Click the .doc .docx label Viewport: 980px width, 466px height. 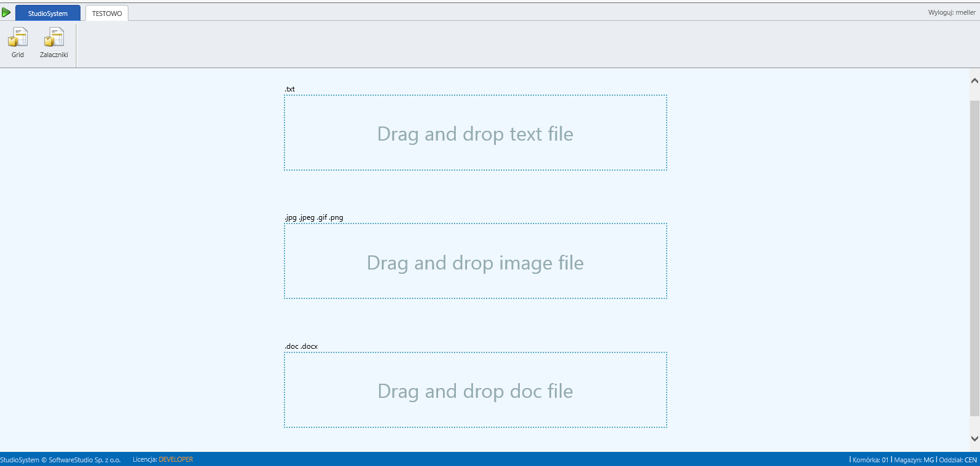301,346
